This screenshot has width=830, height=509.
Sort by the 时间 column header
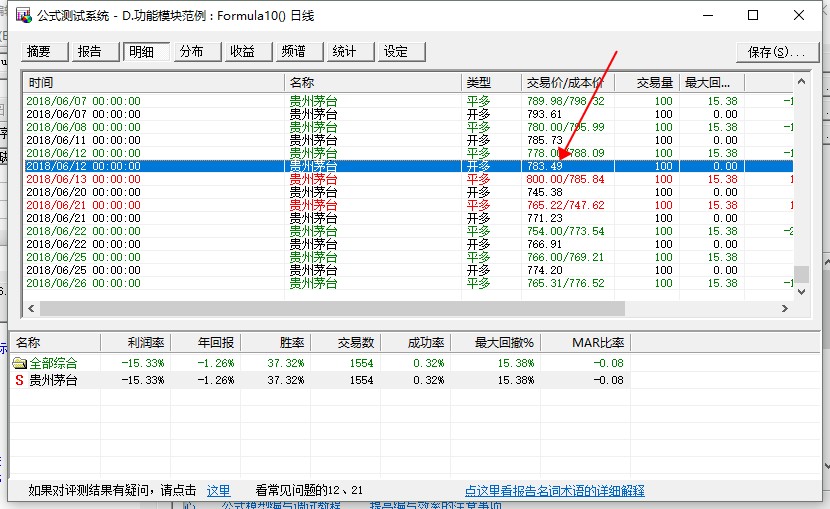pos(154,83)
